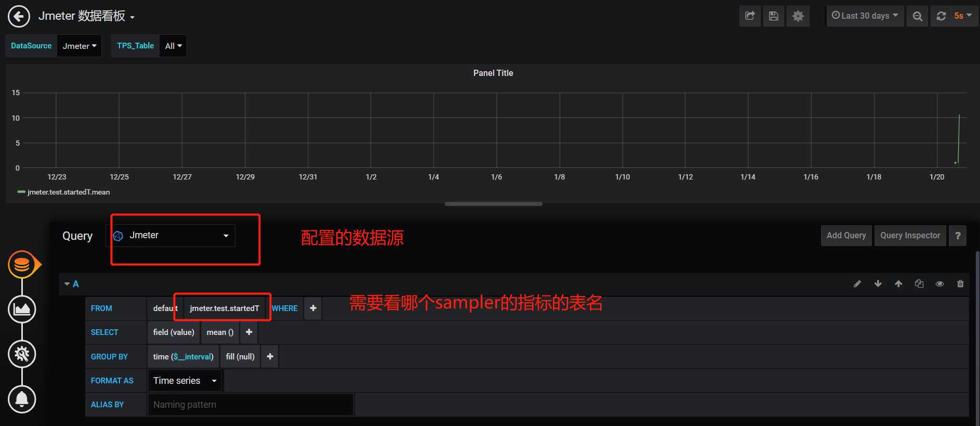Open the General settings gear tab icon

22,354
